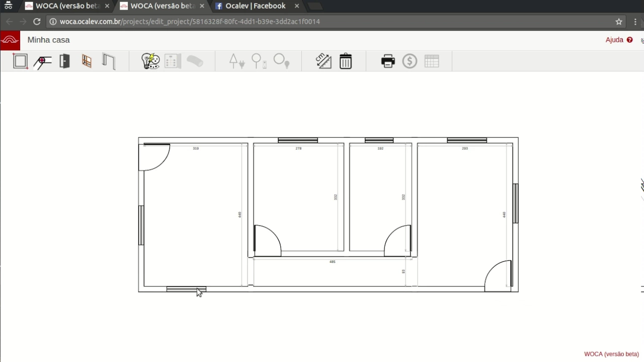
Task: Select the top-left door of left room
Action: click(154, 157)
